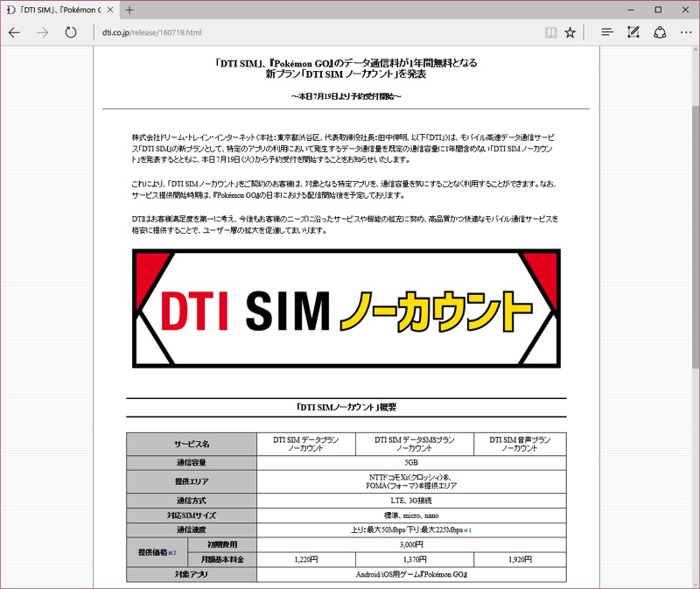Click the 通信速度 row label
Image resolution: width=700 pixels, height=589 pixels.
point(192,530)
